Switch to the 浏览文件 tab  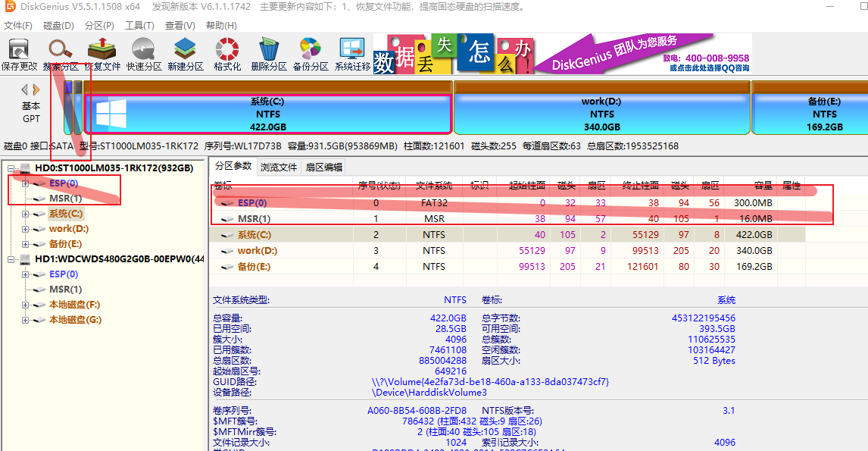tap(279, 168)
